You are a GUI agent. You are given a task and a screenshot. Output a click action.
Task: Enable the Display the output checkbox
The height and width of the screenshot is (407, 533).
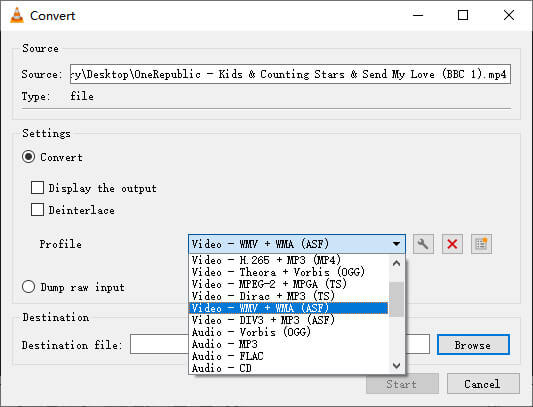37,187
